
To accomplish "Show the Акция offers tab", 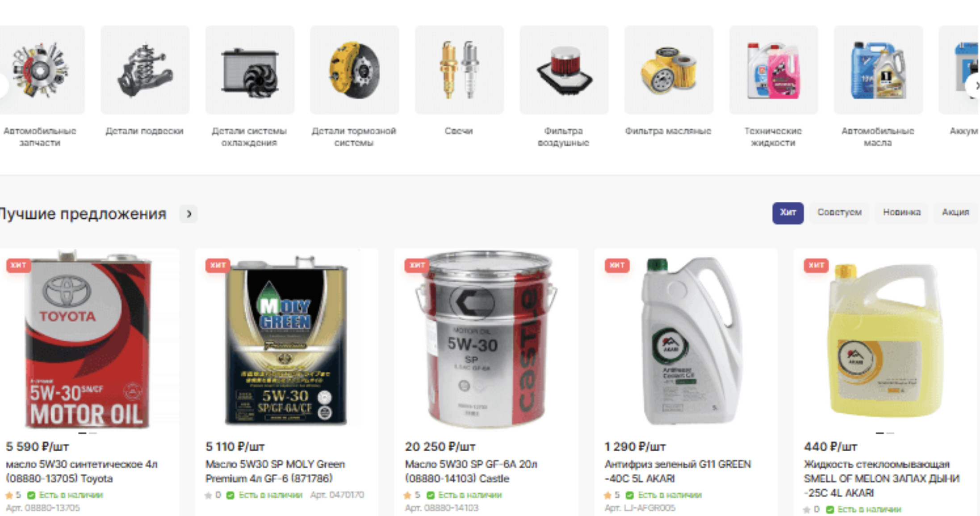I will [x=955, y=213].
